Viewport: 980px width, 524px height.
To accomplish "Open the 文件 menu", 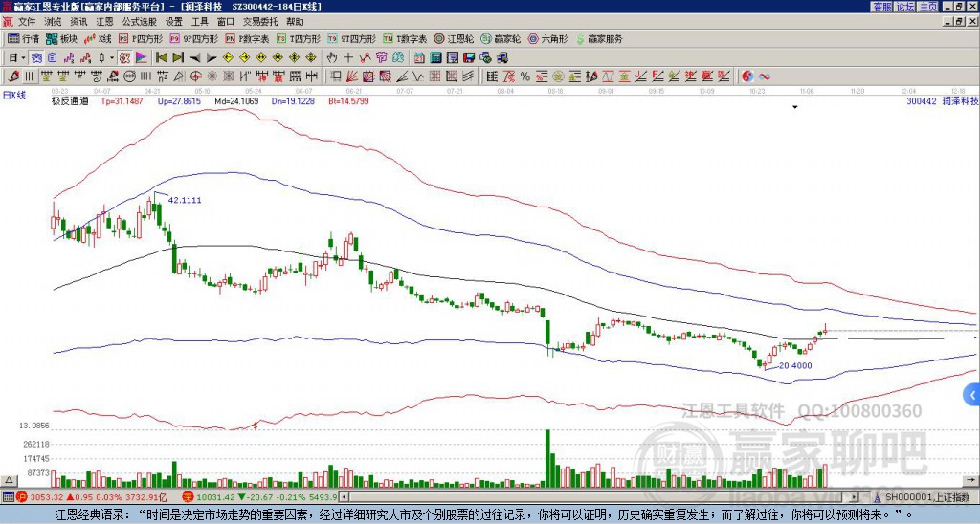I will (x=26, y=22).
